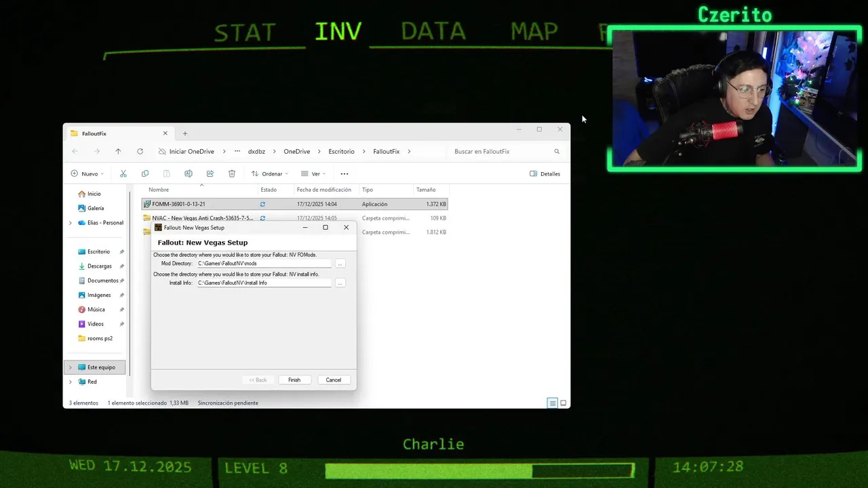
Task: Click the search magnifier icon
Action: click(557, 151)
